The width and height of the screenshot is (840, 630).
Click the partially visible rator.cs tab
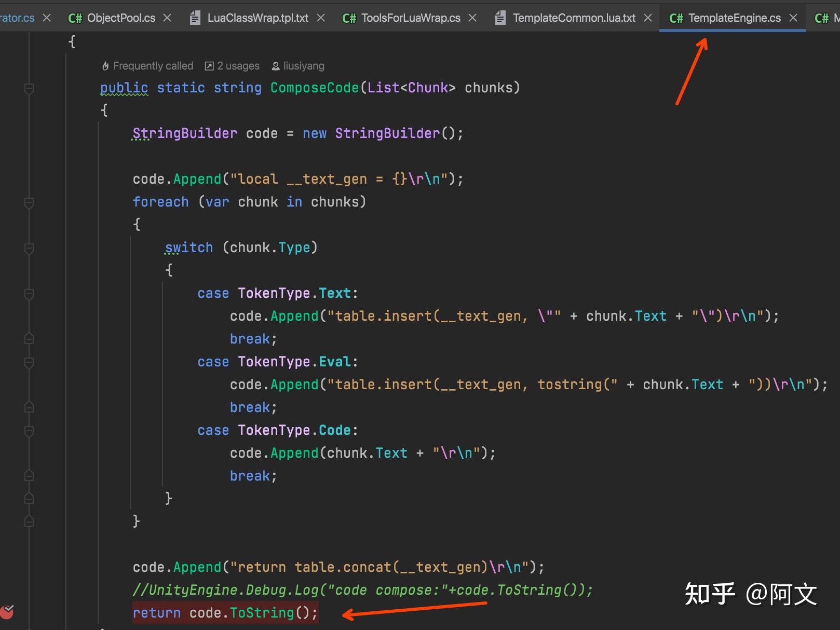point(17,18)
